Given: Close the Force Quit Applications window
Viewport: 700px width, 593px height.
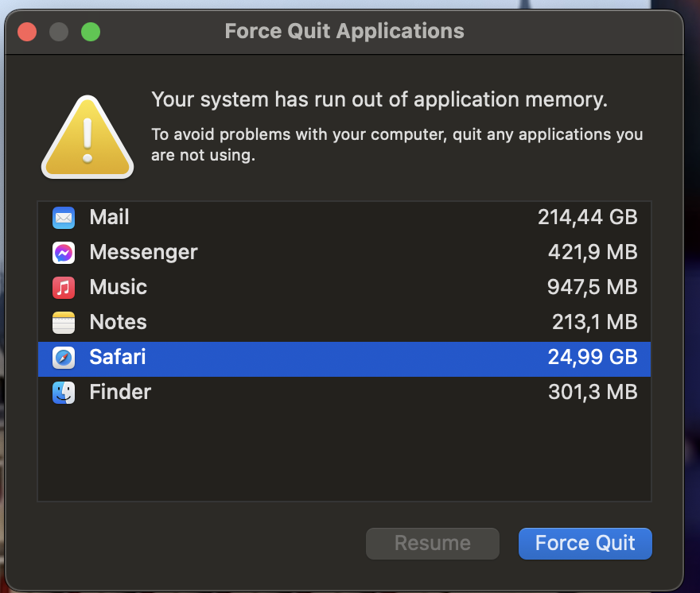Looking at the screenshot, I should 28,32.
